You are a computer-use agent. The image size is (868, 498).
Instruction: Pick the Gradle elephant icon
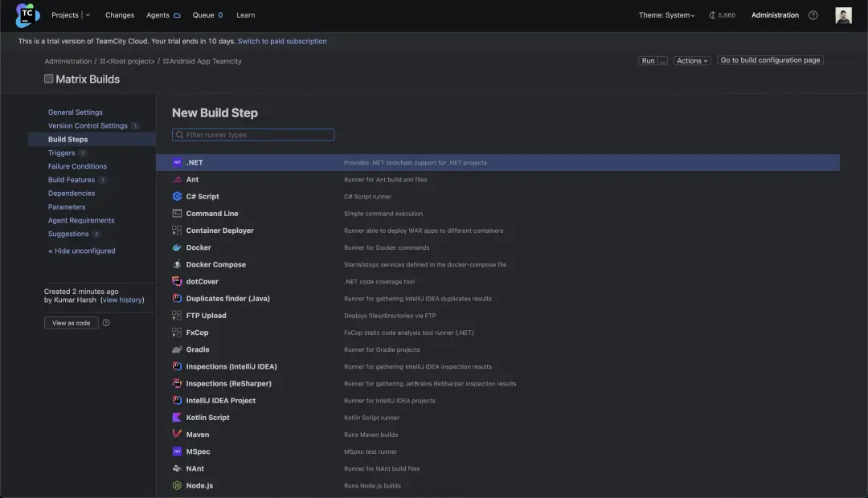[177, 349]
